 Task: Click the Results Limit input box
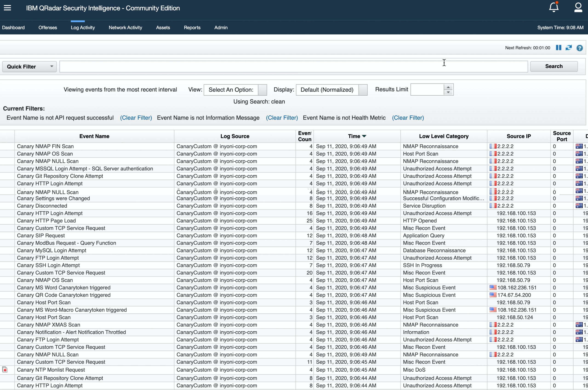click(427, 89)
